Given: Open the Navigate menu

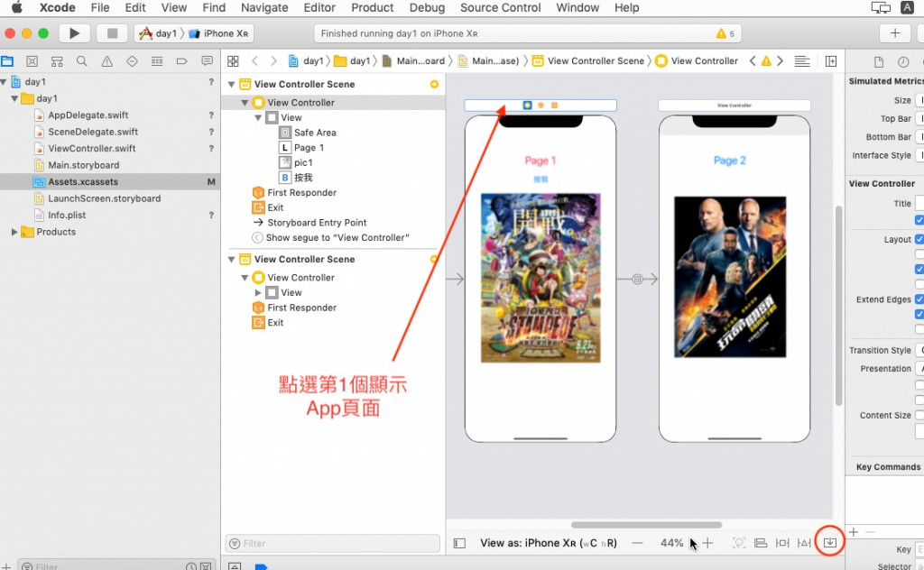Looking at the screenshot, I should click(x=264, y=7).
